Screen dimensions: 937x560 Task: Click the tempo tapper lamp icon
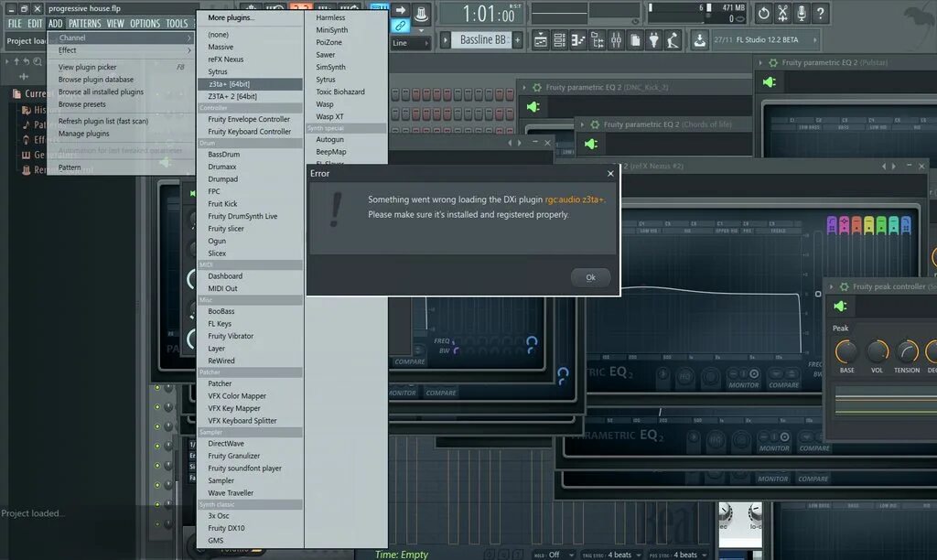673,40
